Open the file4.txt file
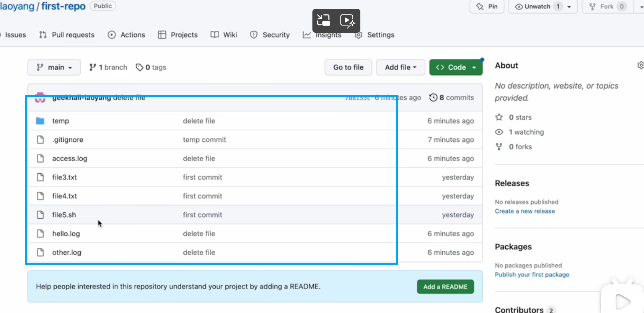 [64, 196]
